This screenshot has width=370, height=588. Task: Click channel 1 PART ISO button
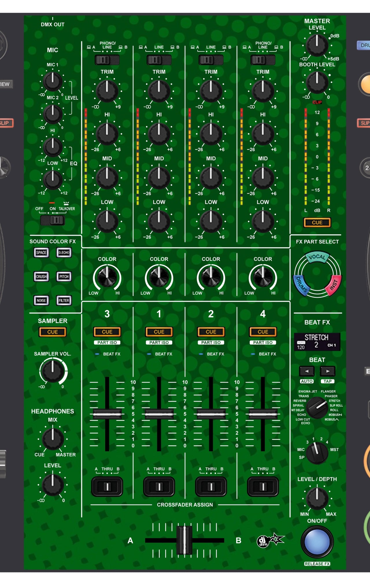(x=159, y=342)
